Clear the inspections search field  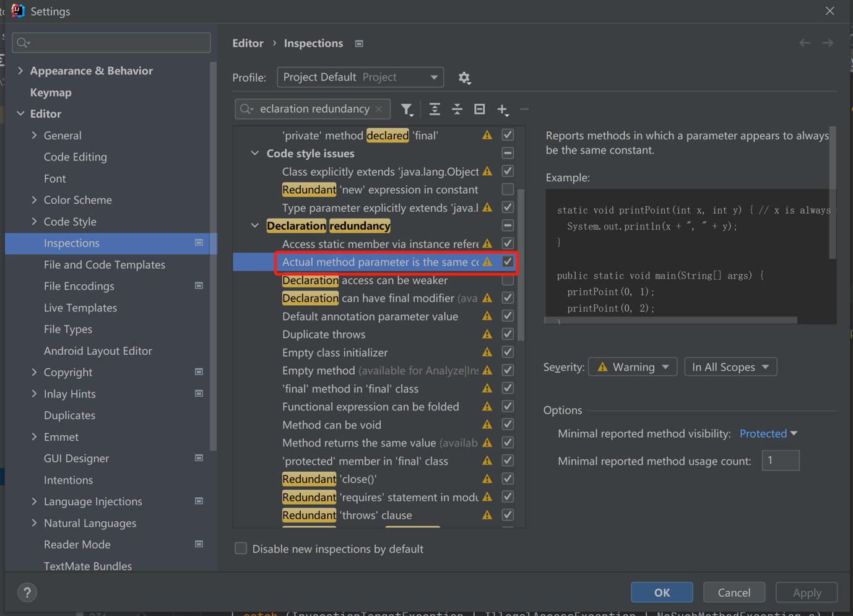click(378, 108)
